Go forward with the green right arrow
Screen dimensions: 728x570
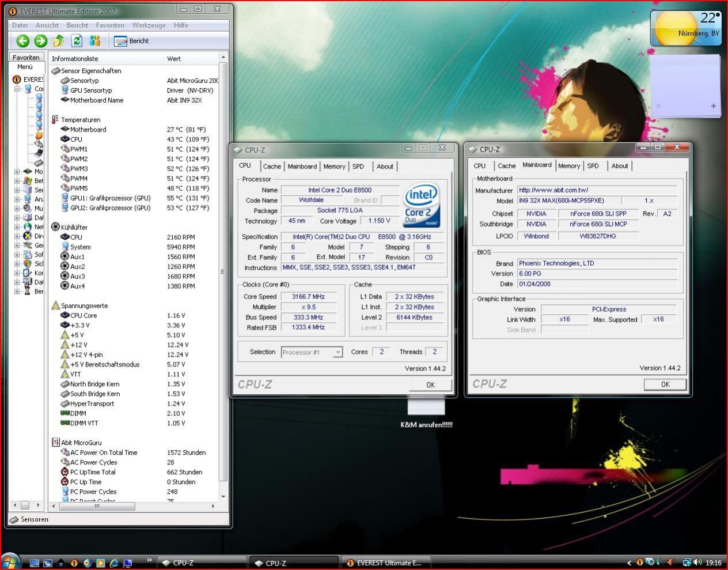(41, 41)
